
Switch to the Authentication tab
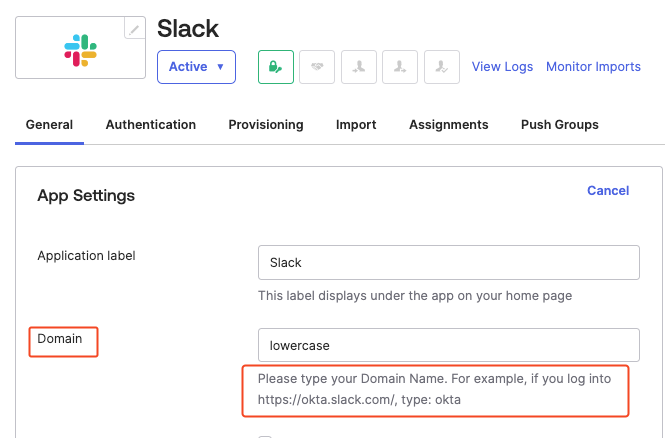tap(151, 125)
